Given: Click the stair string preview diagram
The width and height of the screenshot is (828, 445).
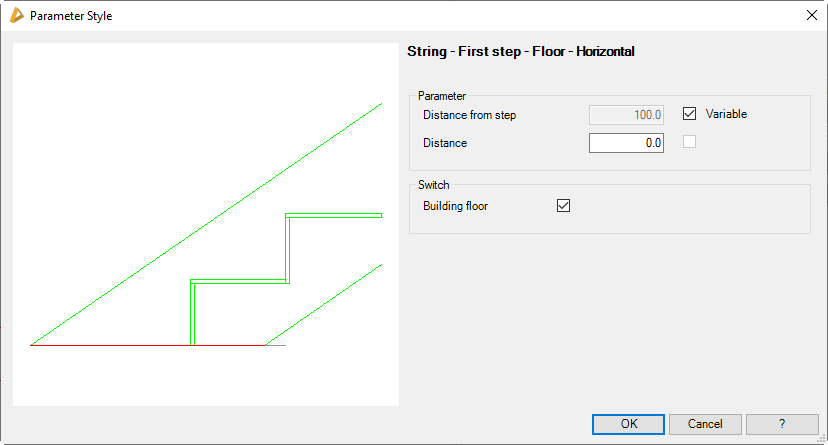Looking at the screenshot, I should tap(206, 225).
